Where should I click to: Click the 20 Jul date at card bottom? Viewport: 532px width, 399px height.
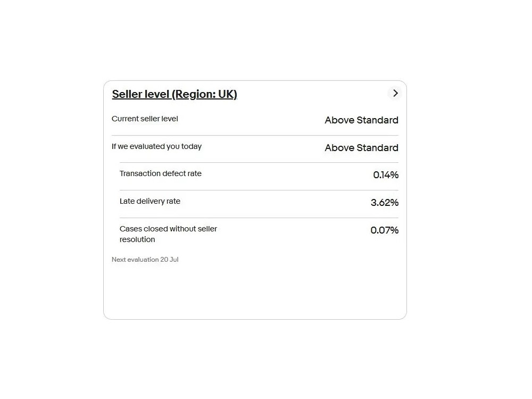point(169,260)
